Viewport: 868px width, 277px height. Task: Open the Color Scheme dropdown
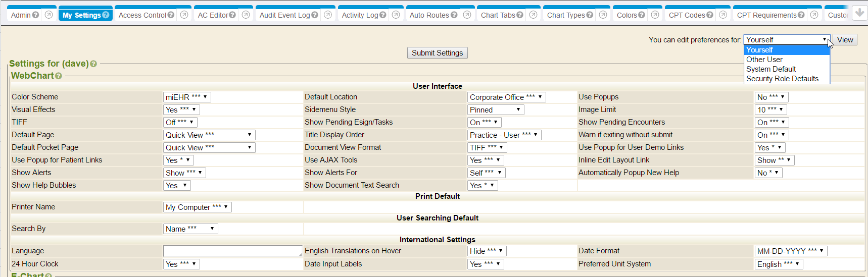tap(186, 97)
